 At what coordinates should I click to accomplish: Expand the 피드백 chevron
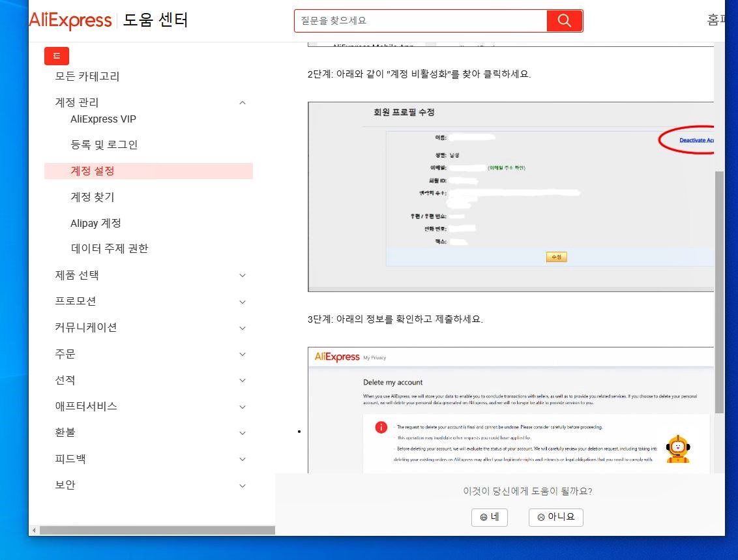[243, 459]
